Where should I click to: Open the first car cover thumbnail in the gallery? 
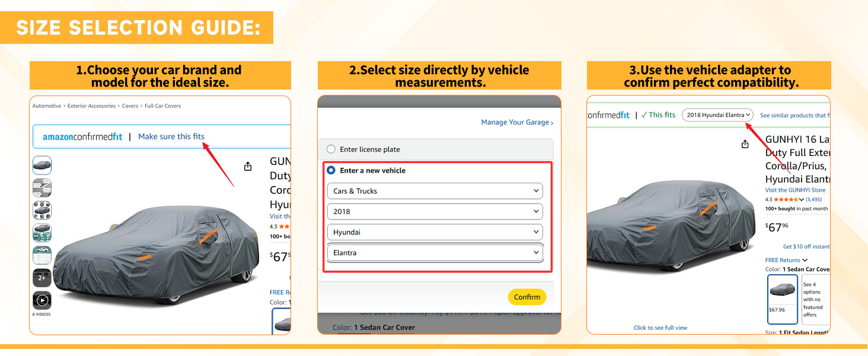[42, 165]
